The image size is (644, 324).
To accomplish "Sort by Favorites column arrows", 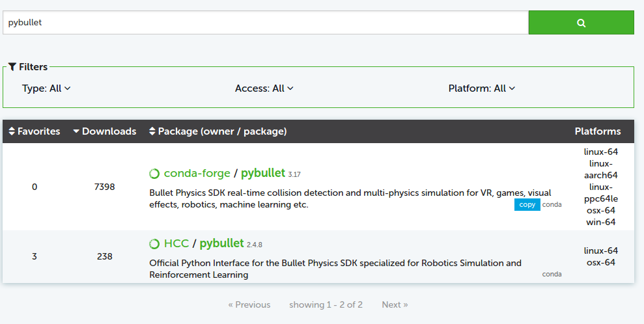I will (12, 131).
